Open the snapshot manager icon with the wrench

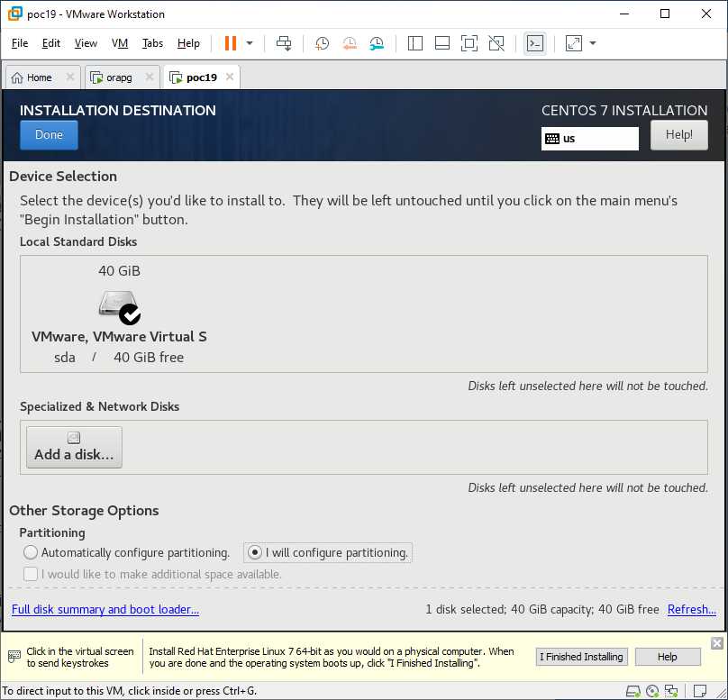point(377,43)
